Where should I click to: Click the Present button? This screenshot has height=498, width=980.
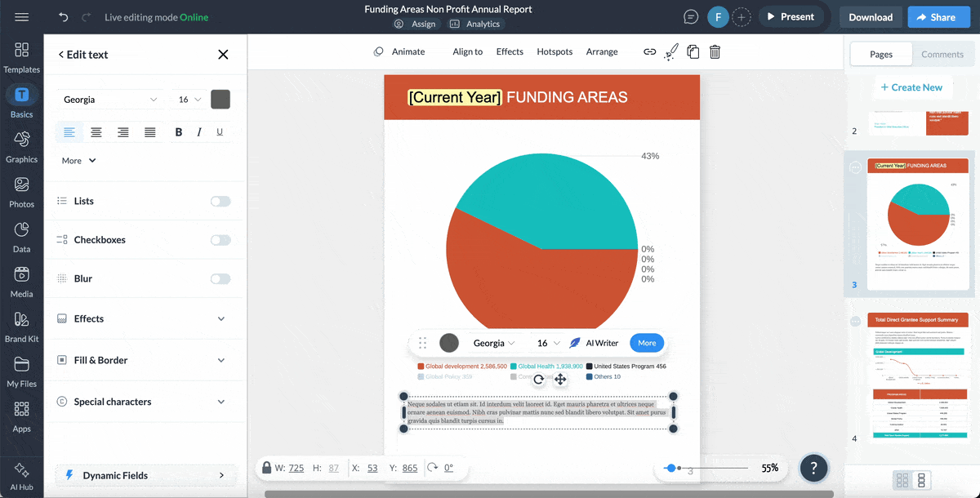click(791, 16)
